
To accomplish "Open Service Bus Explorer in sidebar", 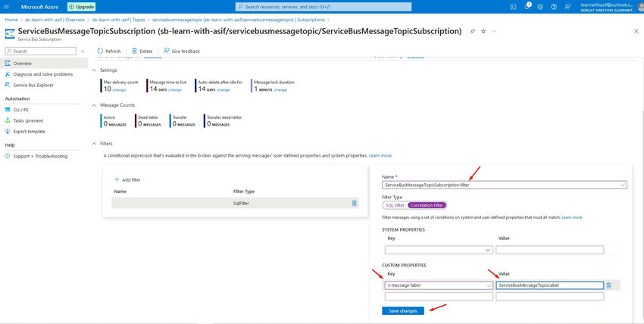I will pos(33,85).
